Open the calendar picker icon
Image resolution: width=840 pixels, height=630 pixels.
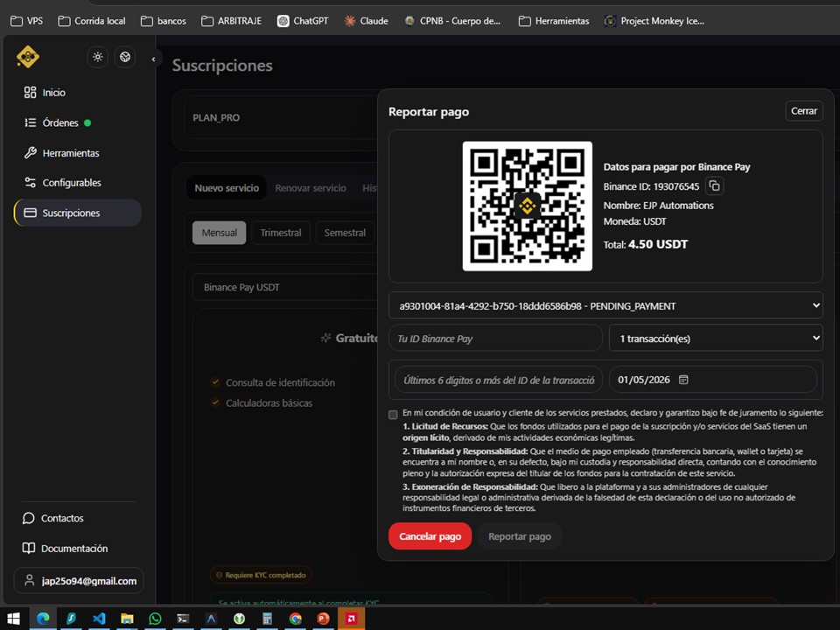point(683,380)
